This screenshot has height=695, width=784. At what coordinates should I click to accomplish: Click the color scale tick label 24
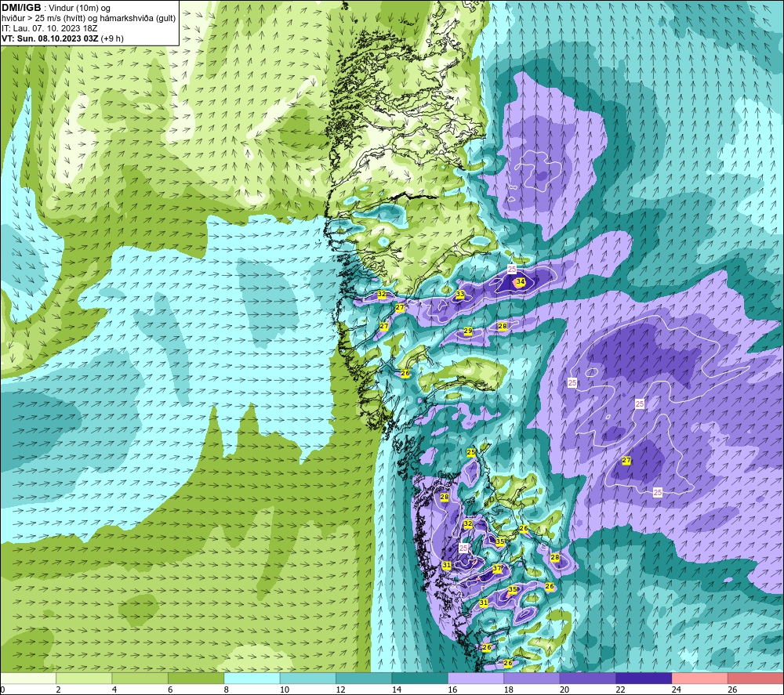click(677, 690)
